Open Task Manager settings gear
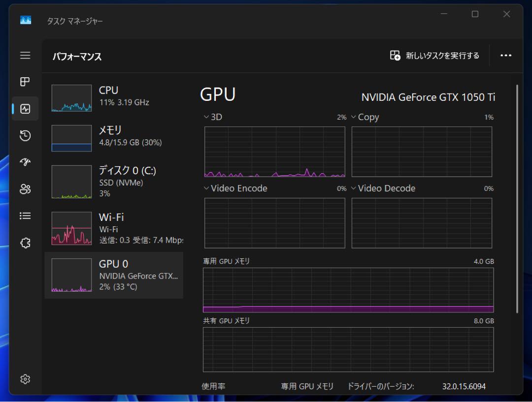This screenshot has width=532, height=402. [x=25, y=379]
